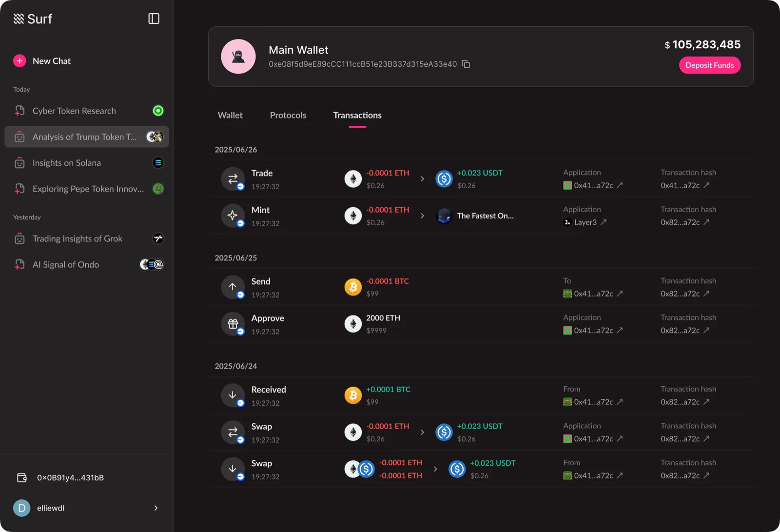The image size is (780, 532).
Task: Open transaction hash 0x41...a72c in Trade row
Action: pyautogui.click(x=685, y=185)
